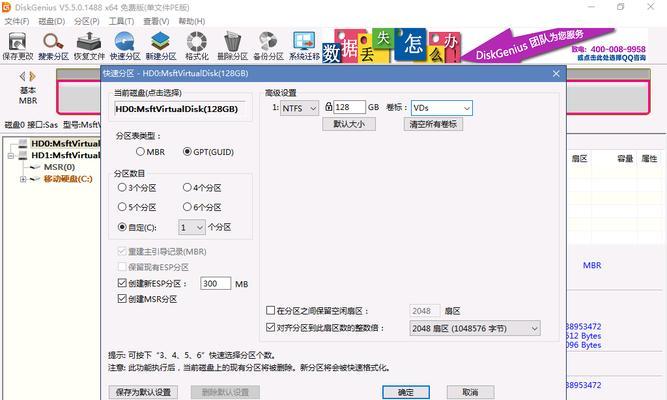Toggle align partitions to sector multiple checkbox
667x400 pixels.
270,328
